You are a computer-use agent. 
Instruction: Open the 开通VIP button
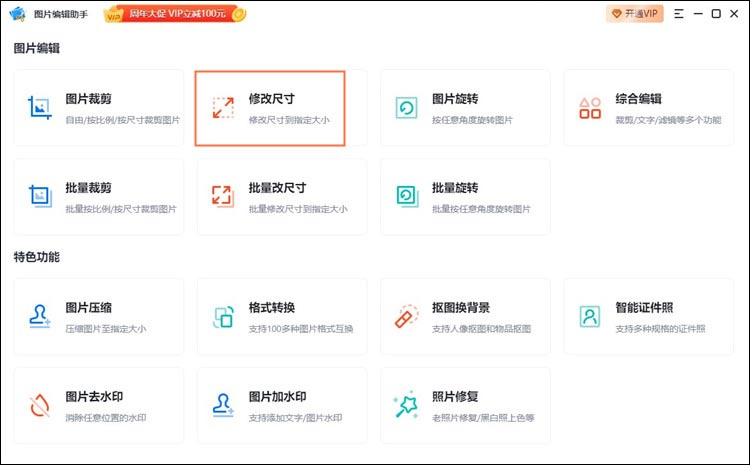tap(635, 14)
